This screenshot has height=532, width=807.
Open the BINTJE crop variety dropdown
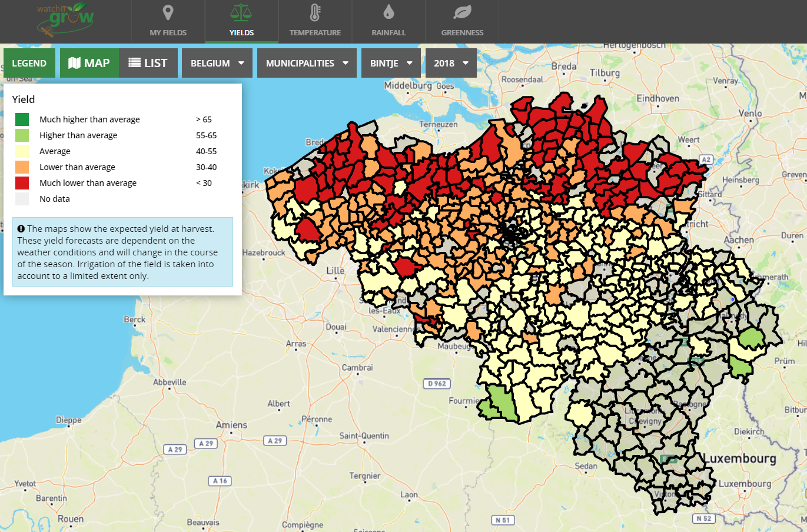[390, 62]
